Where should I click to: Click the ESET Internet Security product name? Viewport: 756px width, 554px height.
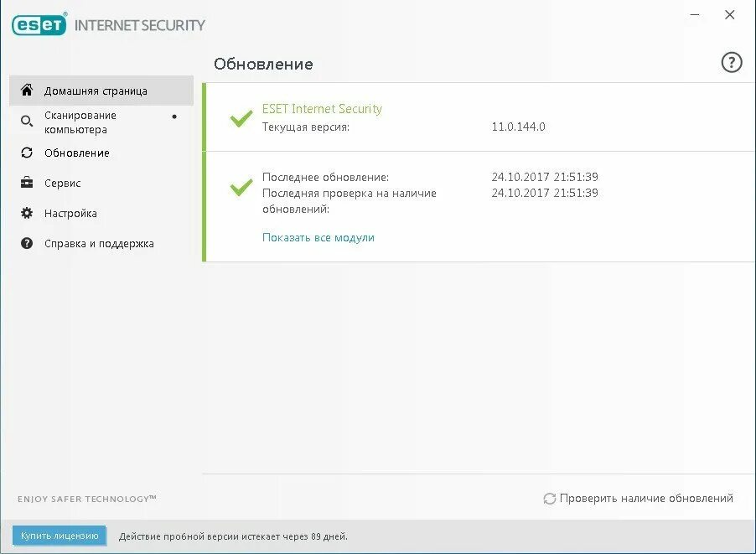[322, 109]
